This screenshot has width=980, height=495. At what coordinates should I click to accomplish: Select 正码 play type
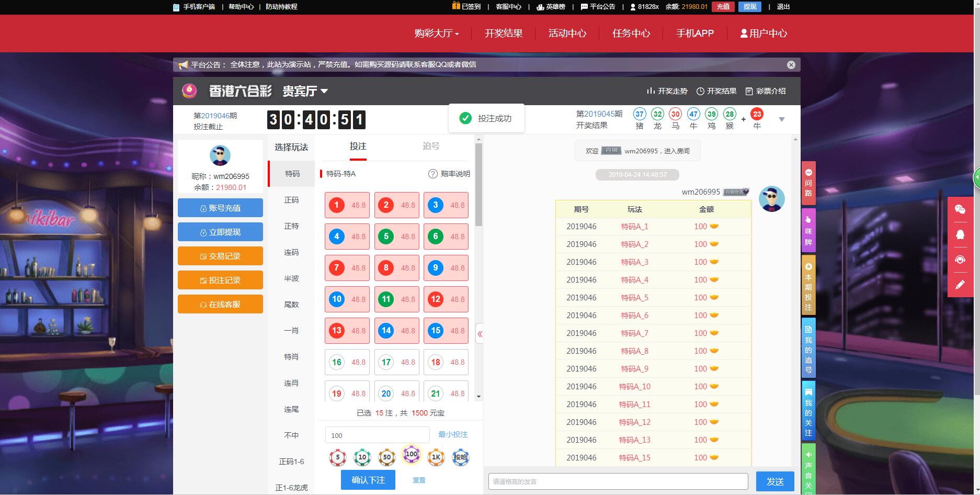click(x=291, y=200)
